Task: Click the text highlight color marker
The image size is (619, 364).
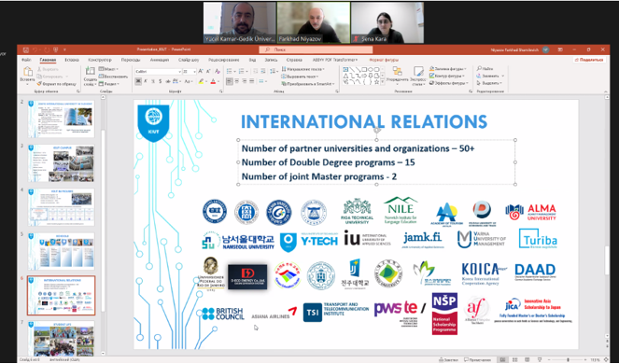Action: [x=202, y=81]
